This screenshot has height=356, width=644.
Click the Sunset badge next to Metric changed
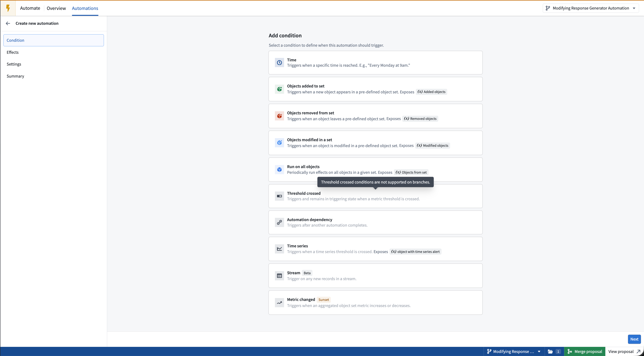point(324,300)
